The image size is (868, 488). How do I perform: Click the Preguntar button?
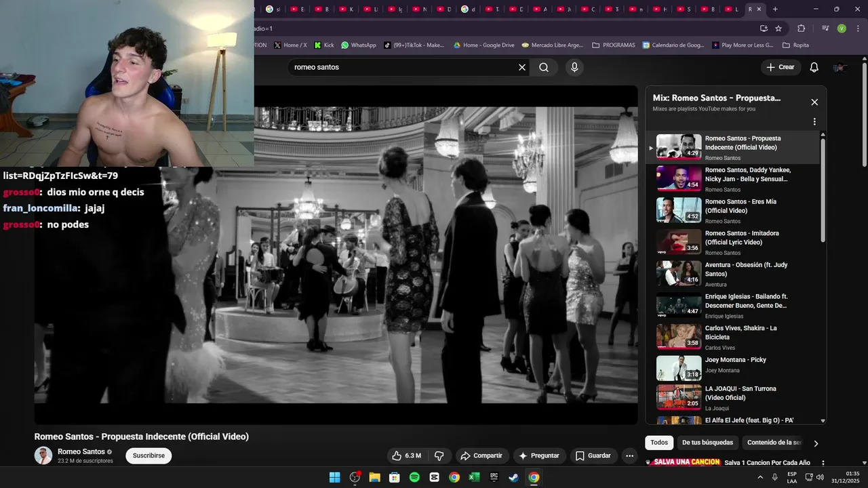pyautogui.click(x=539, y=455)
